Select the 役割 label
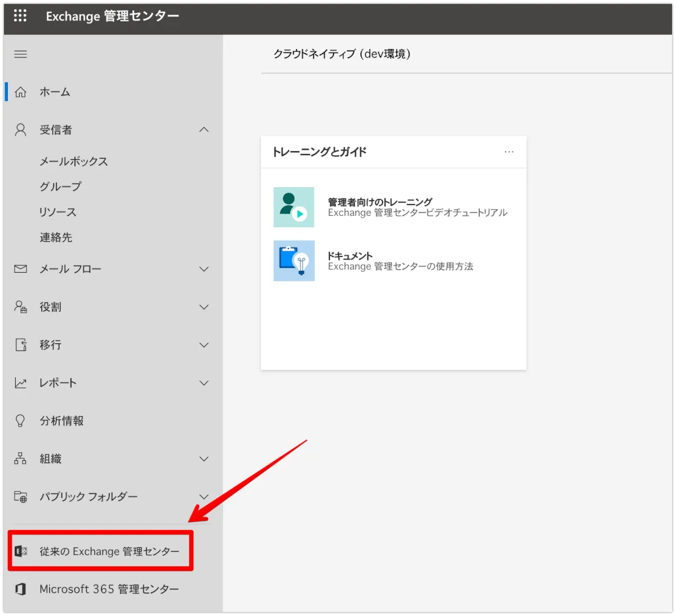This screenshot has width=676, height=616. (50, 307)
